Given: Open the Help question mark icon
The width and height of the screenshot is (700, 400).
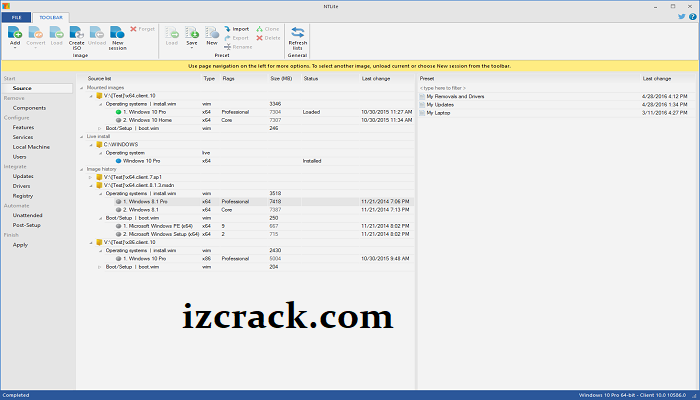Looking at the screenshot, I should click(692, 17).
